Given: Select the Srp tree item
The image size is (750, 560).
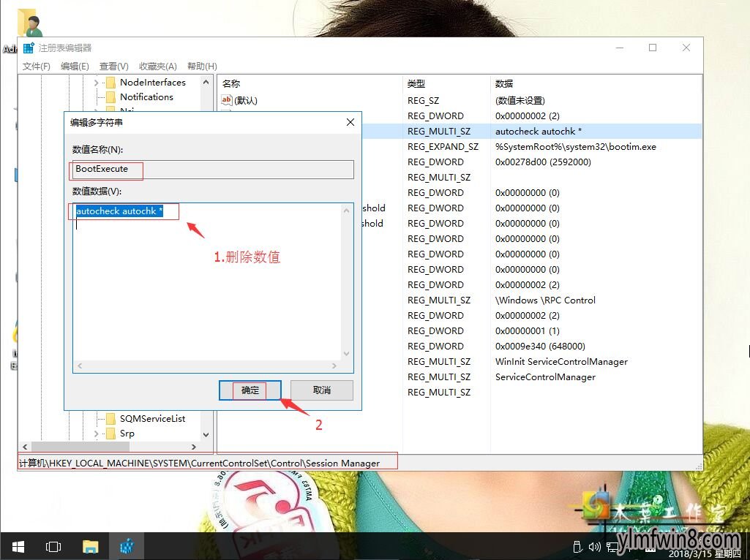Looking at the screenshot, I should 127,434.
